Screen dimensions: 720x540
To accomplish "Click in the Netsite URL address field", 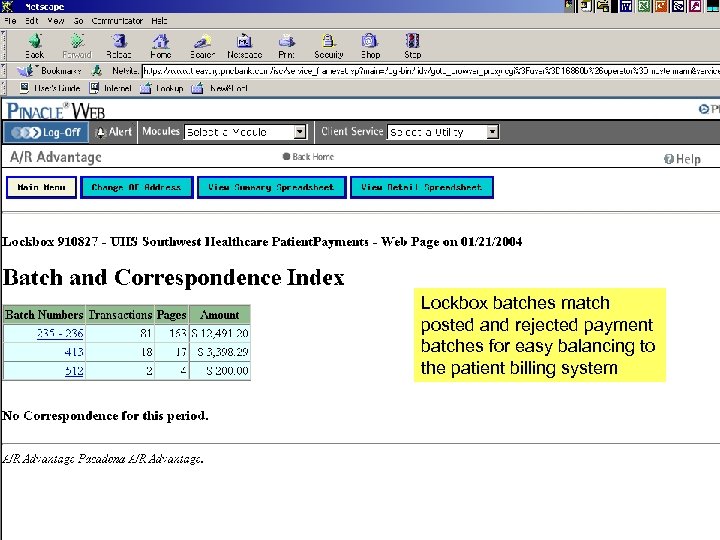I will point(430,71).
